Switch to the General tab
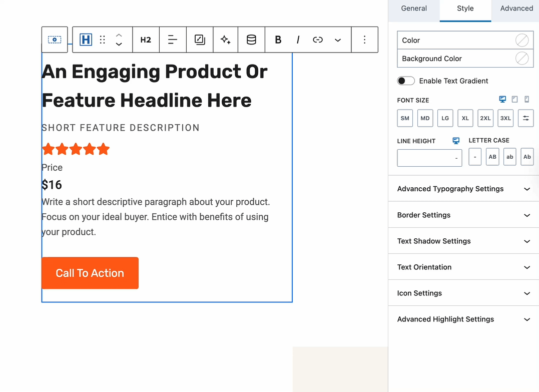This screenshot has height=392, width=539. click(414, 9)
